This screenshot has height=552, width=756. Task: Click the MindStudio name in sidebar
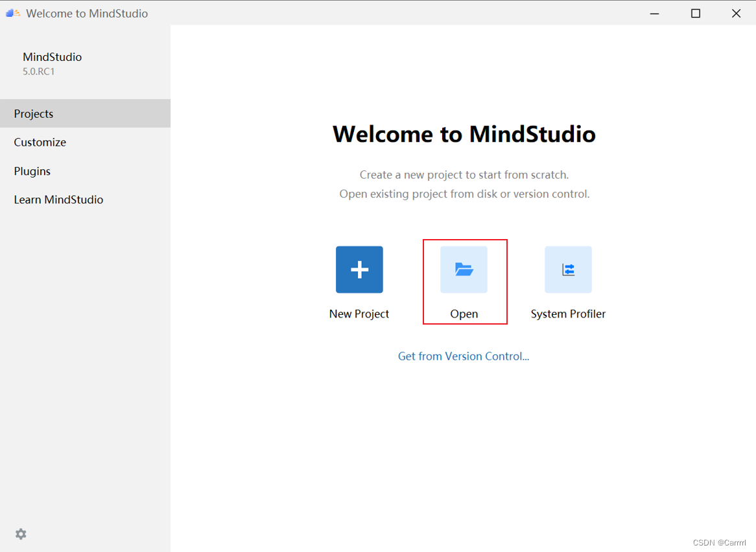point(52,57)
